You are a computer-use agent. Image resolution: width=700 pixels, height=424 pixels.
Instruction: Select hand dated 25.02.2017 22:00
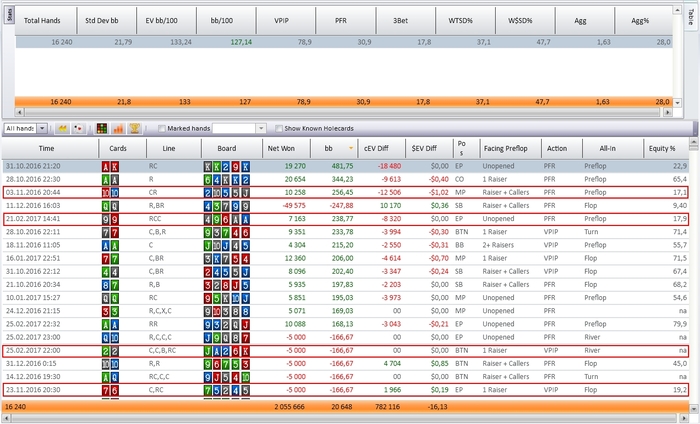tap(346, 350)
